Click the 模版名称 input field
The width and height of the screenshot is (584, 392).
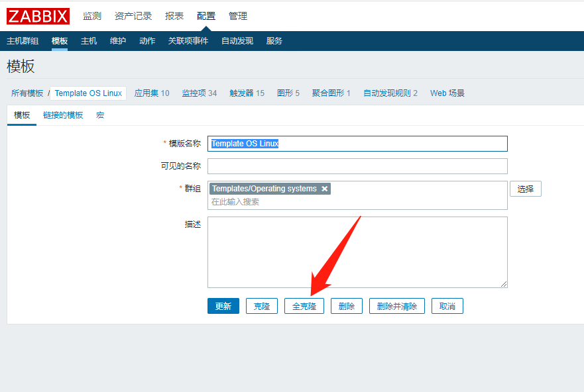pos(357,144)
